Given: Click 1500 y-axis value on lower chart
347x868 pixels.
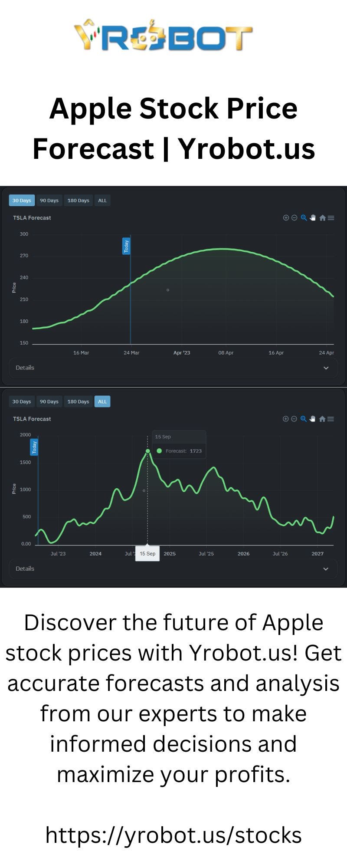Looking at the screenshot, I should click(x=26, y=462).
